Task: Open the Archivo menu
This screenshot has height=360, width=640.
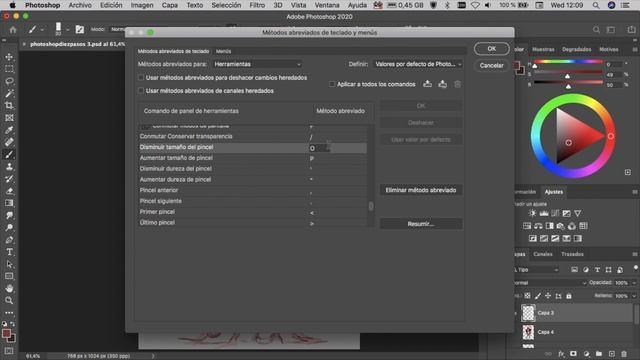Action: (80, 5)
